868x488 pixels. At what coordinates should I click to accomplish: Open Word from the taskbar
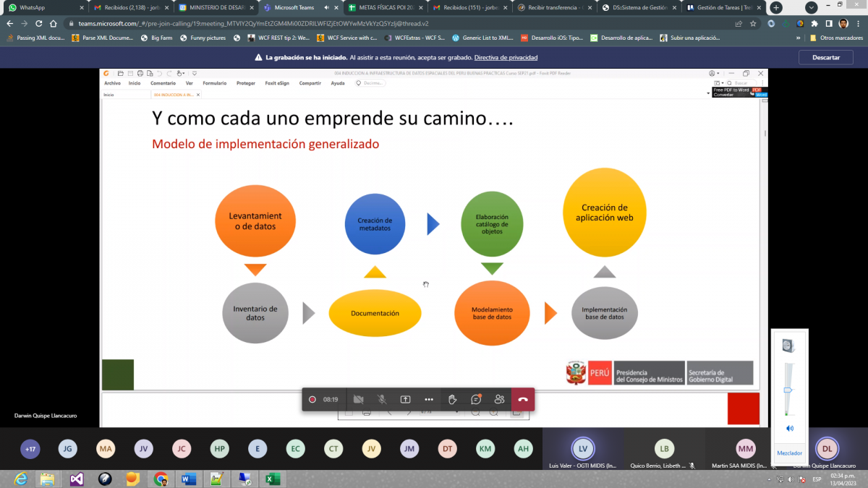pos(188,479)
